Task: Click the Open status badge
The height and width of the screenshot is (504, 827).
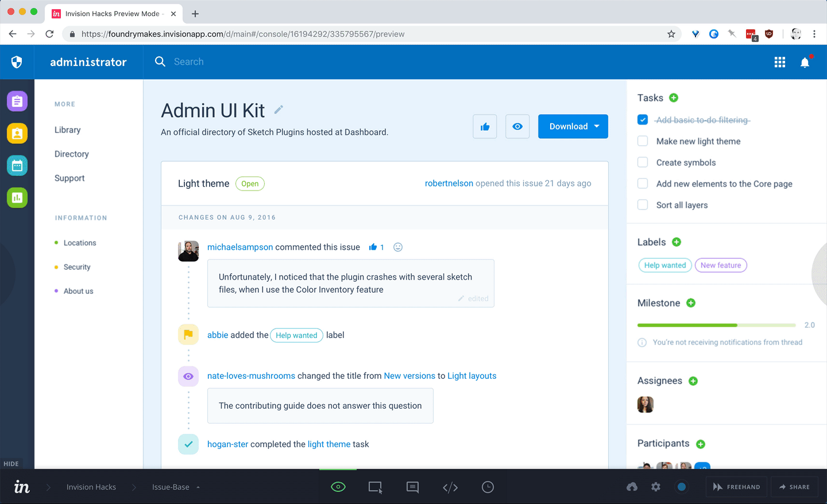Action: [250, 184]
